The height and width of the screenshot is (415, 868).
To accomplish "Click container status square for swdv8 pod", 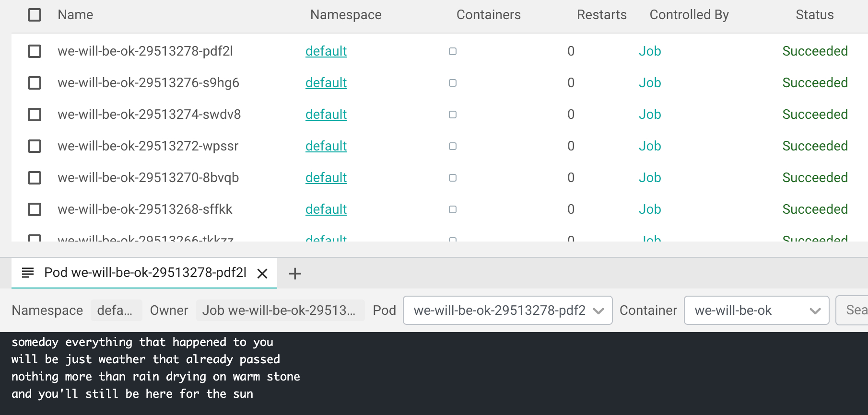I will coord(452,115).
